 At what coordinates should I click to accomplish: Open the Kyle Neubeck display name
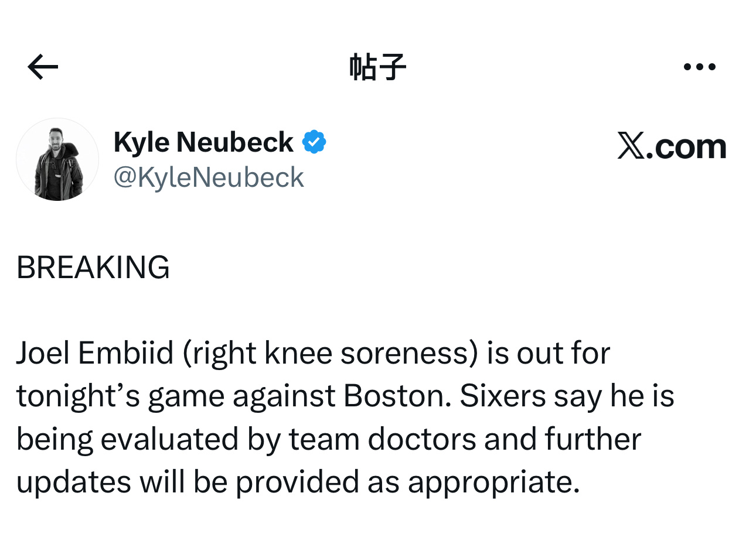[x=203, y=142]
